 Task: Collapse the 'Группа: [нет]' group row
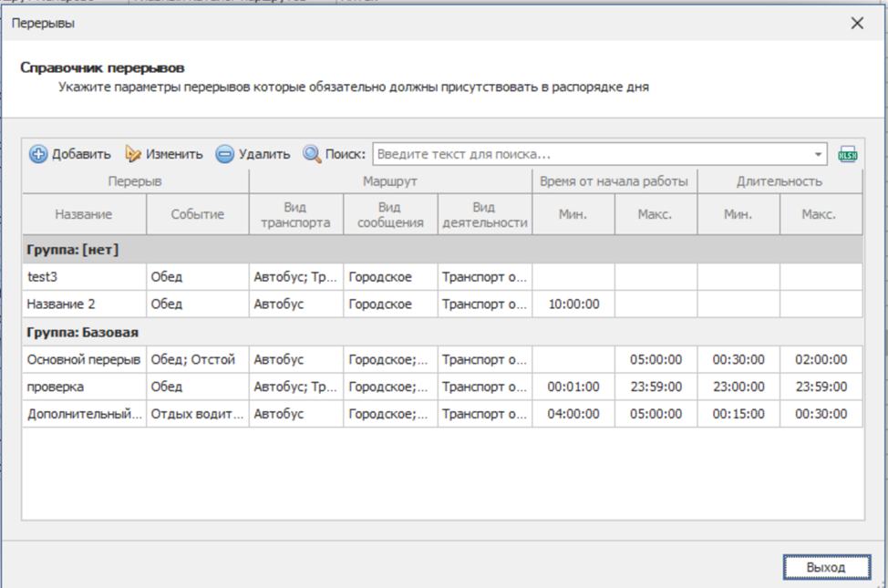[x=73, y=250]
